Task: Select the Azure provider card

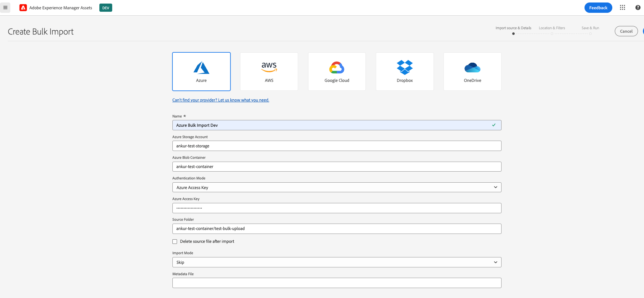Action: point(201,72)
